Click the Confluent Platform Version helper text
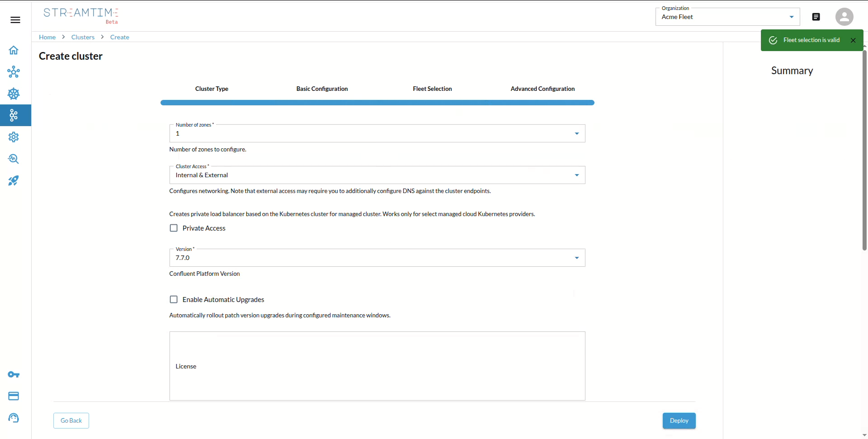Image resolution: width=868 pixels, height=439 pixels. pos(204,274)
